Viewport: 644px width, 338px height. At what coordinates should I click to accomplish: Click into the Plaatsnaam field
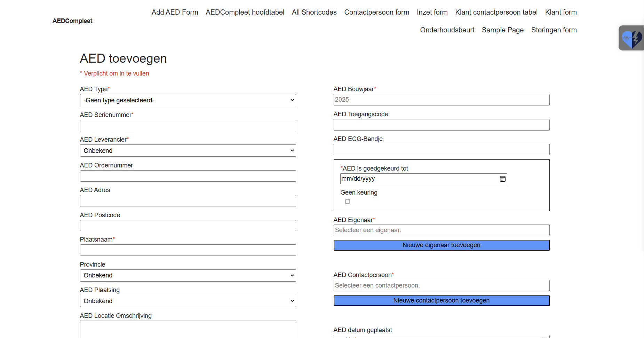pos(188,250)
